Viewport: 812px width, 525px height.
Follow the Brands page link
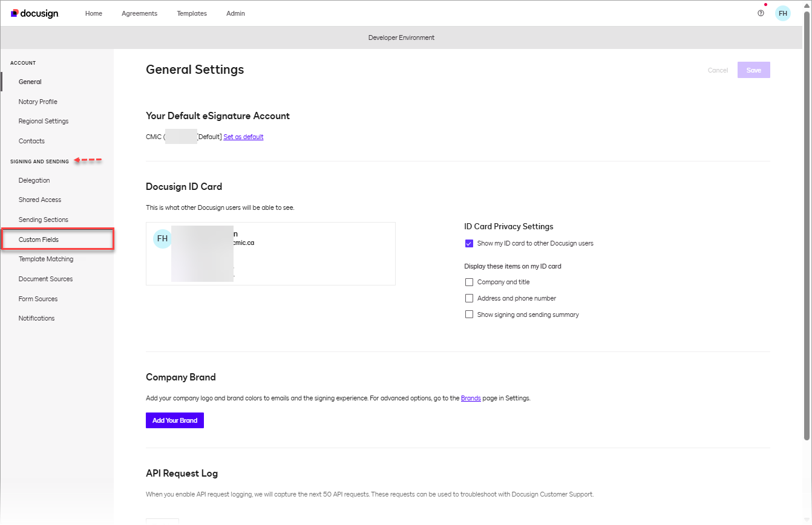pyautogui.click(x=471, y=398)
